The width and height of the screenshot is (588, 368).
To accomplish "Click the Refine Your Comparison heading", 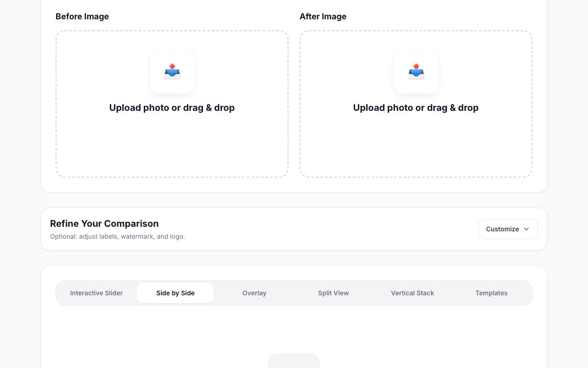I will pyautogui.click(x=104, y=224).
